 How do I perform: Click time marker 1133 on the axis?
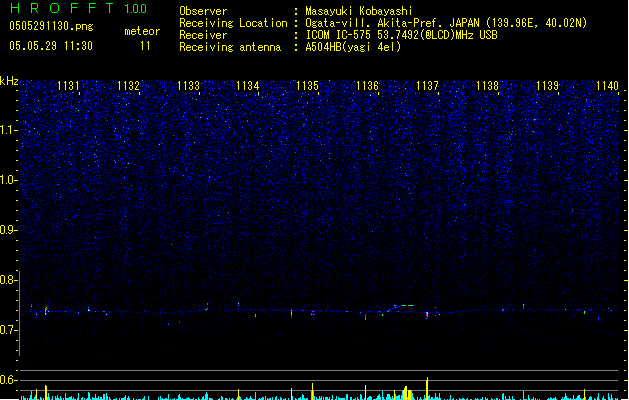pos(188,85)
